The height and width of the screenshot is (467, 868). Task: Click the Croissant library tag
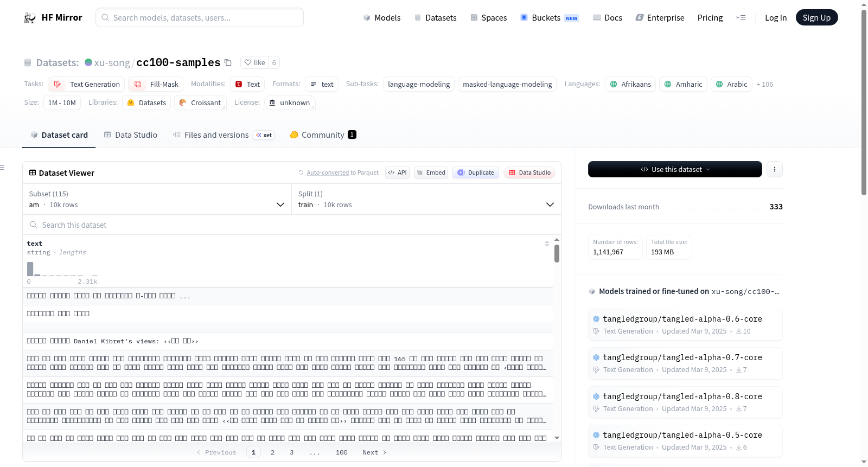click(x=200, y=103)
